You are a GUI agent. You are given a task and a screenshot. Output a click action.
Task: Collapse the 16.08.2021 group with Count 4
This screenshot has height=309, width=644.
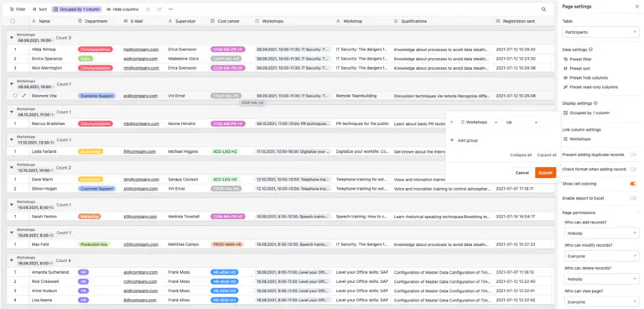tap(12, 260)
